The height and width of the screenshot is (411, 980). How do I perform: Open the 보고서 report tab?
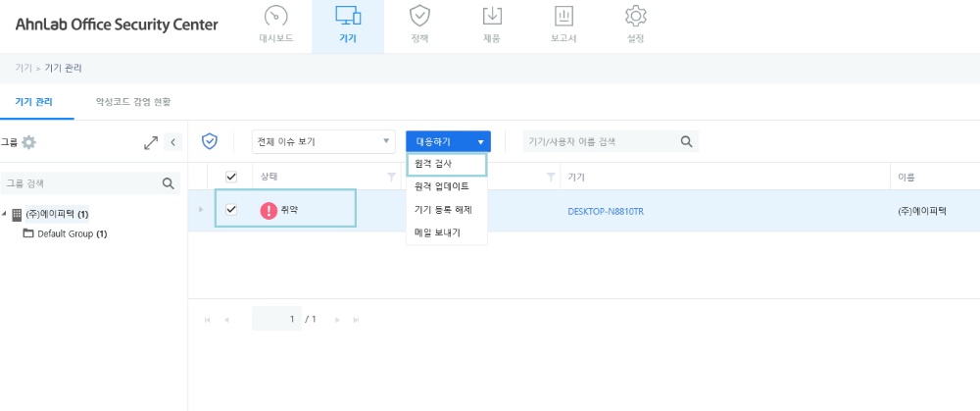pos(563,26)
